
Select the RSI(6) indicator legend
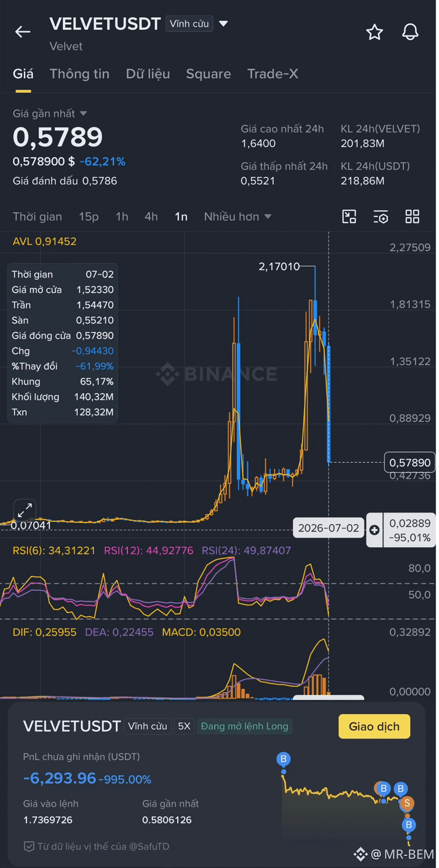pyautogui.click(x=54, y=550)
